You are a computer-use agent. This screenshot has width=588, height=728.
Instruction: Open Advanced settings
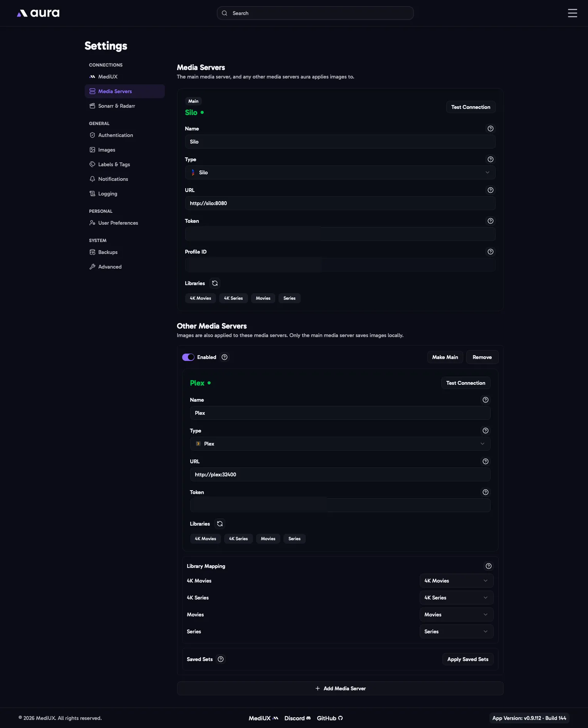tap(124, 267)
